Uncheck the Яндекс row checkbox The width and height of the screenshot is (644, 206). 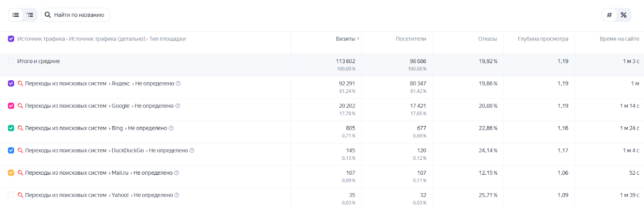coord(11,84)
